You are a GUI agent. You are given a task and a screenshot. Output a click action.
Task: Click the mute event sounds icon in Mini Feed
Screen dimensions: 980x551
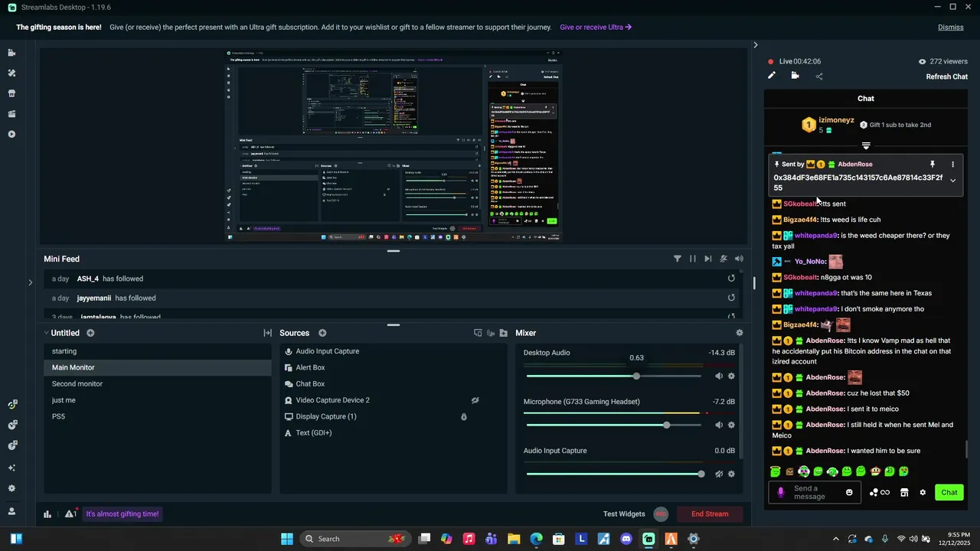724,259
